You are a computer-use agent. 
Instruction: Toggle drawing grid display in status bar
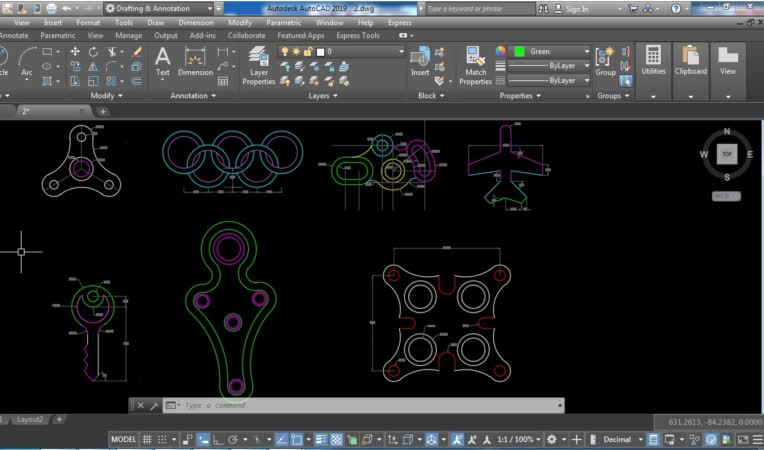147,439
